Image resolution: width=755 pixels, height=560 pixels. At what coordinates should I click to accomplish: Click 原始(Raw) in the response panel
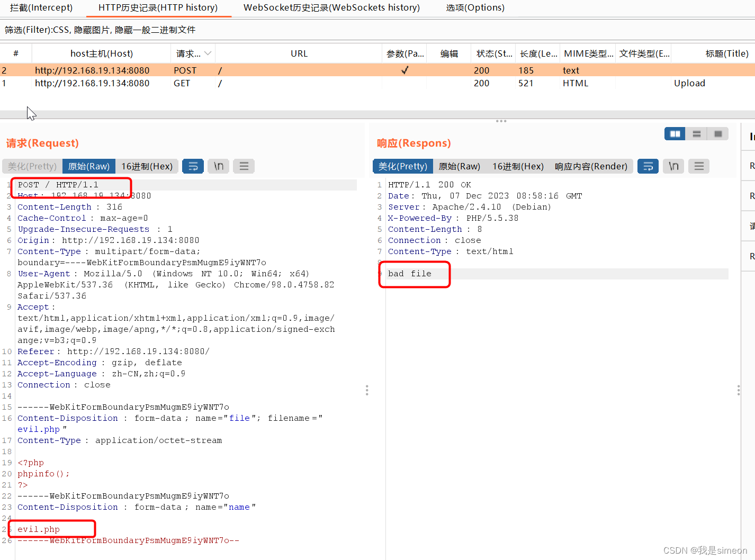coord(459,166)
